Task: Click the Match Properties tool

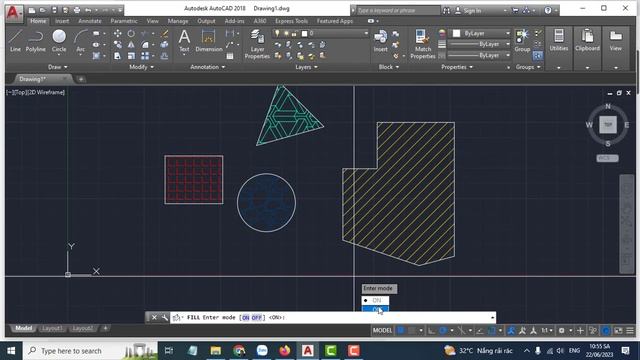Action: coord(422,44)
